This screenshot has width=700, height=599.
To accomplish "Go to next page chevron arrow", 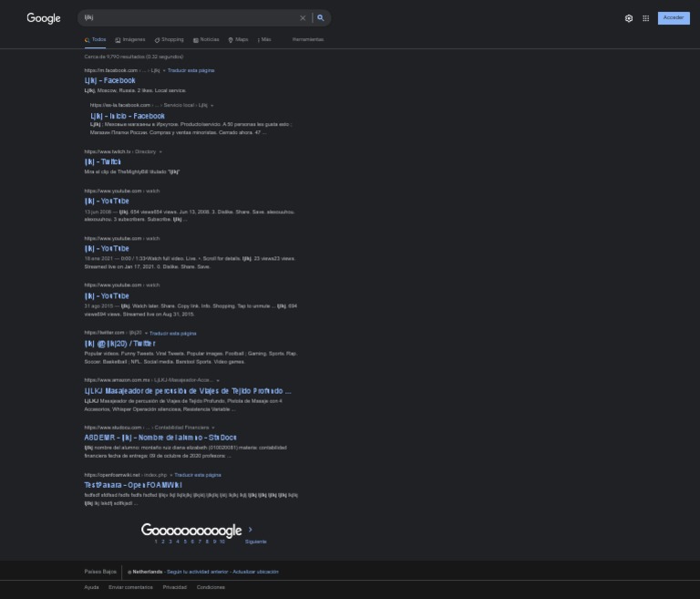I will [251, 530].
